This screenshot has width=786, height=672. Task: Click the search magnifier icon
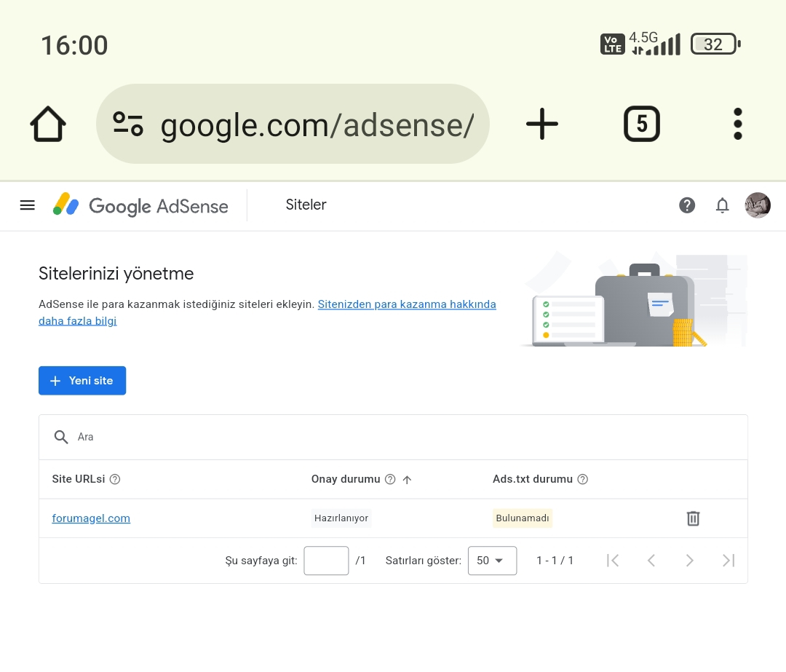61,437
